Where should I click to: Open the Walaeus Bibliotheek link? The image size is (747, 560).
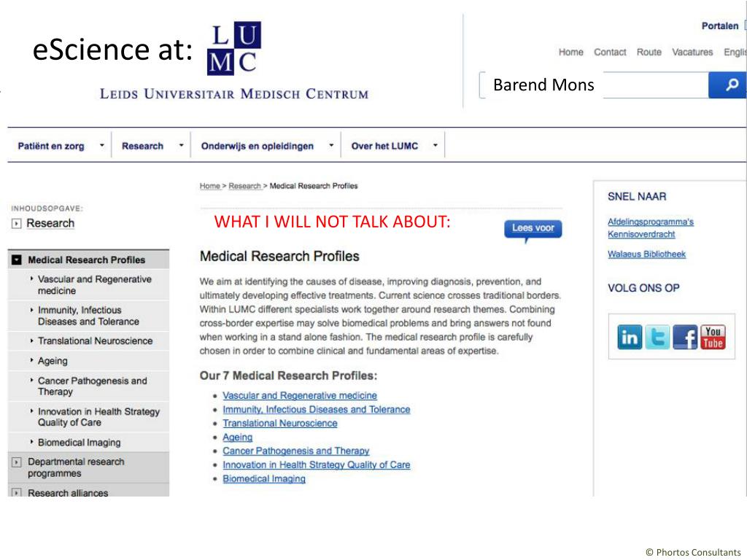click(x=646, y=254)
